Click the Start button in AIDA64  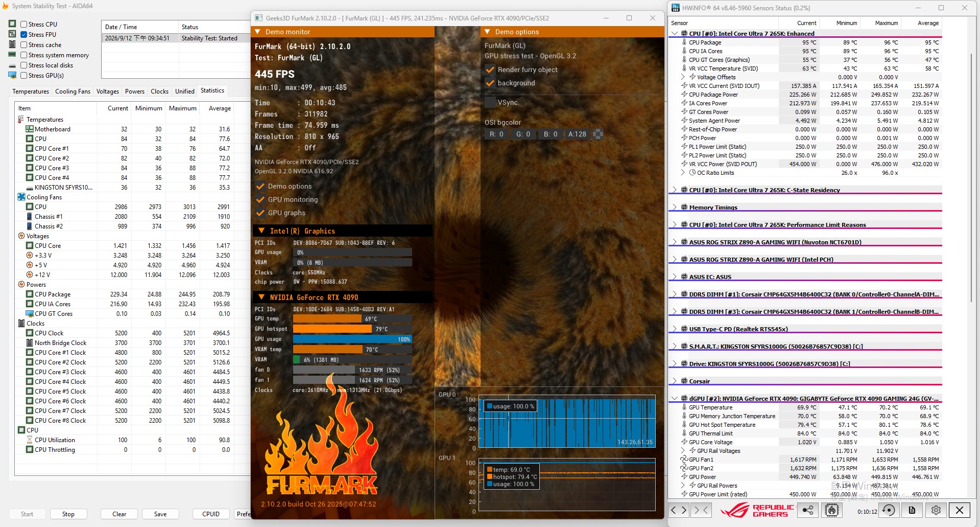click(27, 514)
